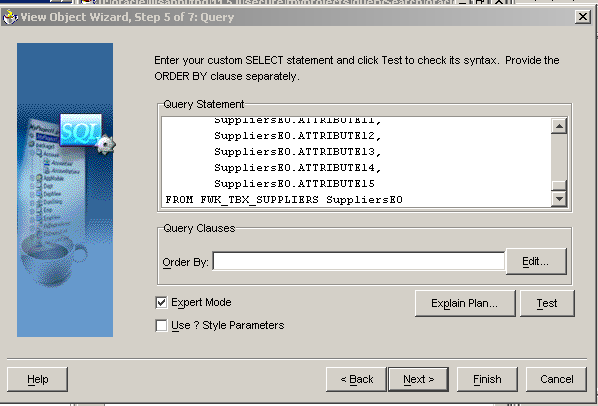Click the SQL graphic in the wizard banner

pyautogui.click(x=80, y=130)
